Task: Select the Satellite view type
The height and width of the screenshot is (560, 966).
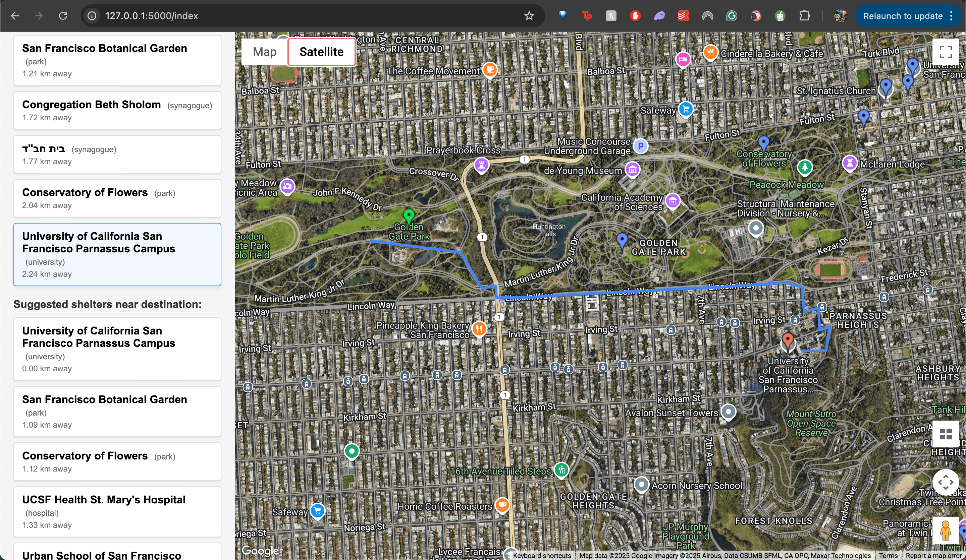Action: 321,52
